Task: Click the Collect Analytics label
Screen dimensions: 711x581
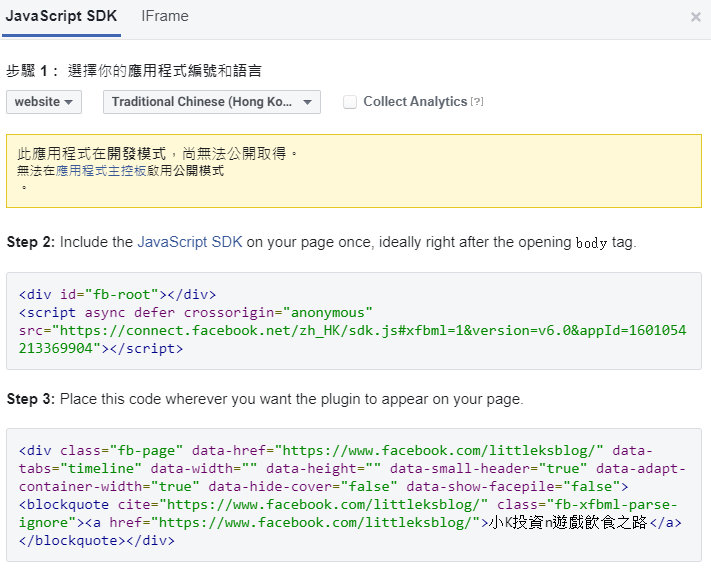Action: click(x=415, y=102)
